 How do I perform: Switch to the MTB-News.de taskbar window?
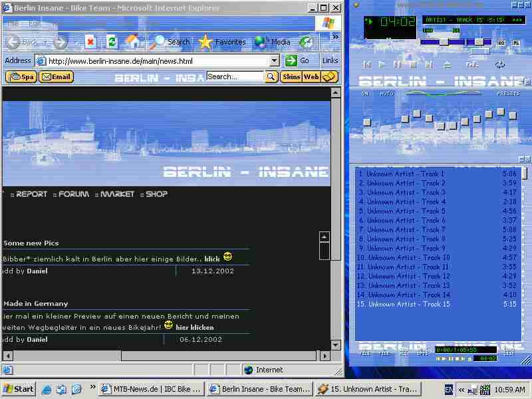coord(152,389)
